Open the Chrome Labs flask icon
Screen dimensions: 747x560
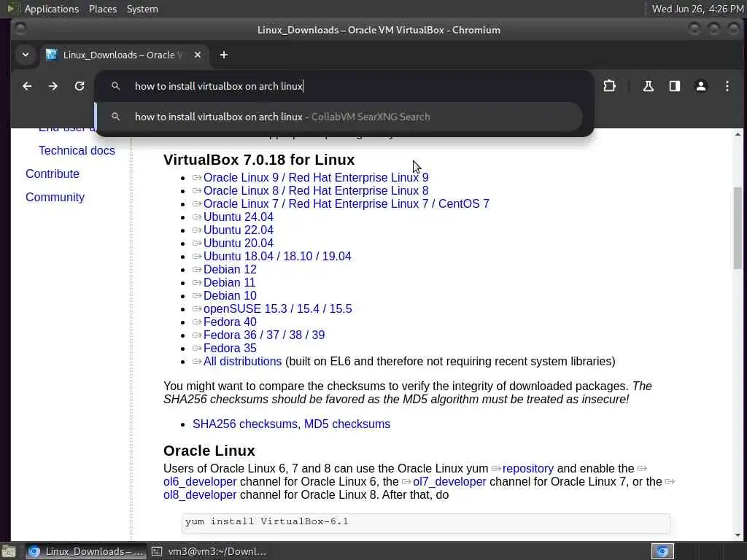coord(648,86)
